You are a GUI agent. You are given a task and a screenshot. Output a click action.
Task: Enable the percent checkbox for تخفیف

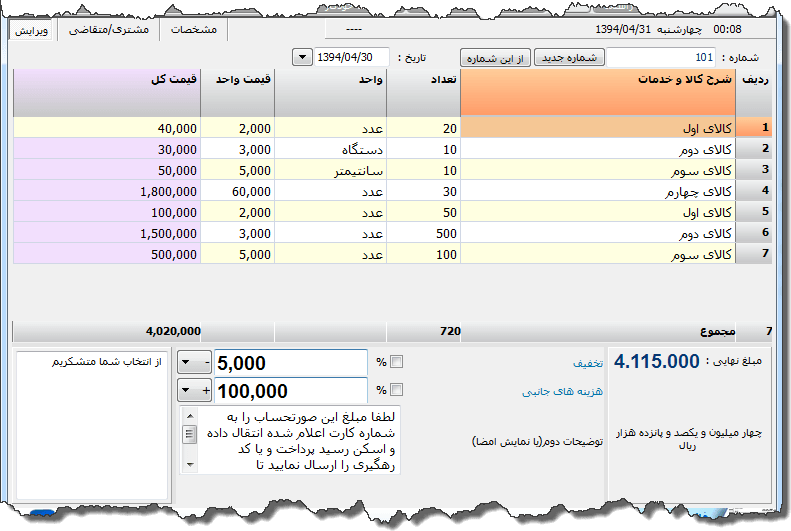396,362
